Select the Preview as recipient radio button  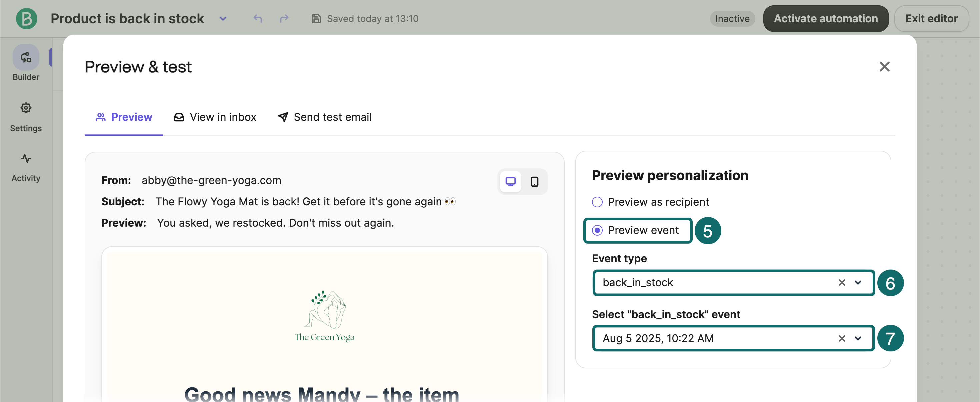[x=597, y=202]
